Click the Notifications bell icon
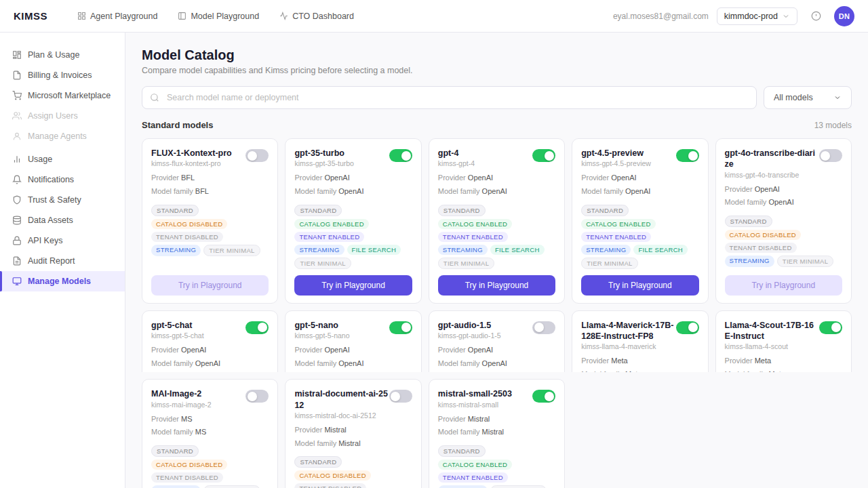 [17, 180]
